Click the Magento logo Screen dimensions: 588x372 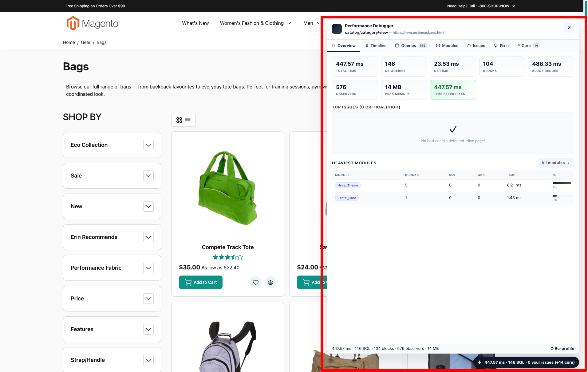93,23
